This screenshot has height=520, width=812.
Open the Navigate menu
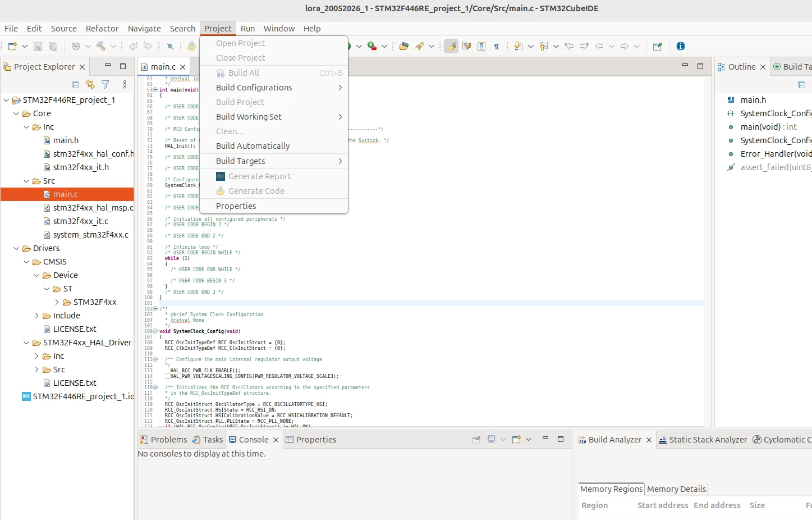pyautogui.click(x=144, y=29)
